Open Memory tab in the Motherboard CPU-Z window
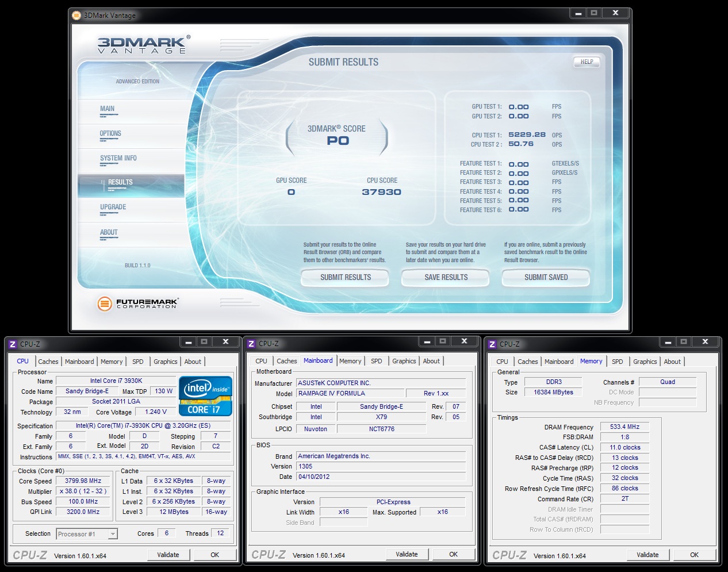728x572 pixels. point(350,361)
